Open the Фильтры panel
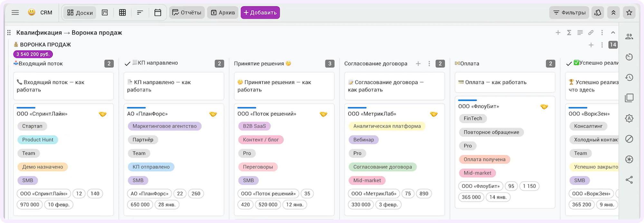The height and width of the screenshot is (223, 644). click(569, 13)
